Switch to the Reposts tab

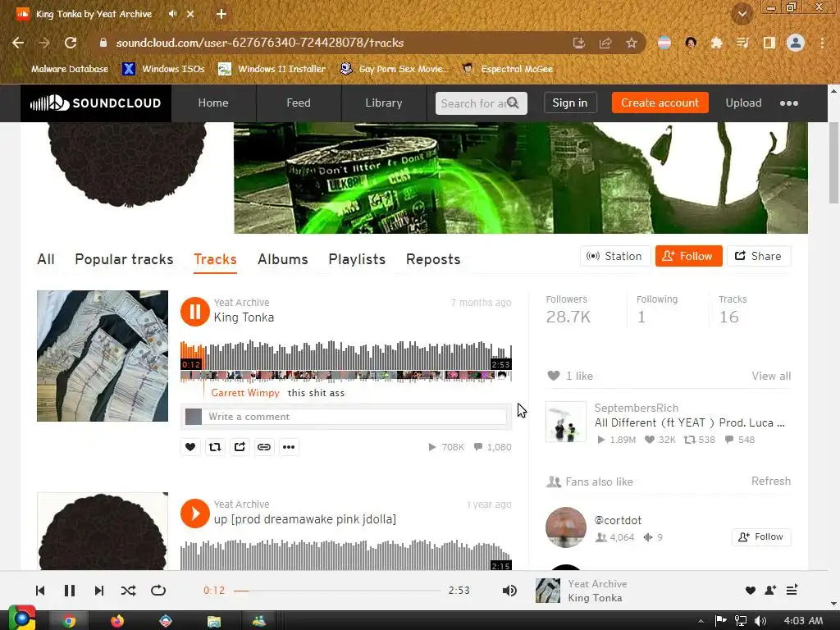(x=433, y=259)
